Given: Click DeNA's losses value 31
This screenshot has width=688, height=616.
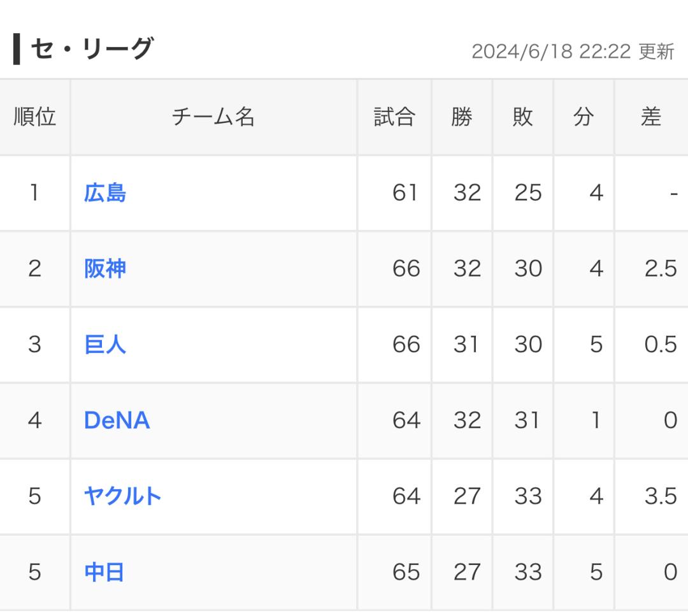Looking at the screenshot, I should (527, 420).
